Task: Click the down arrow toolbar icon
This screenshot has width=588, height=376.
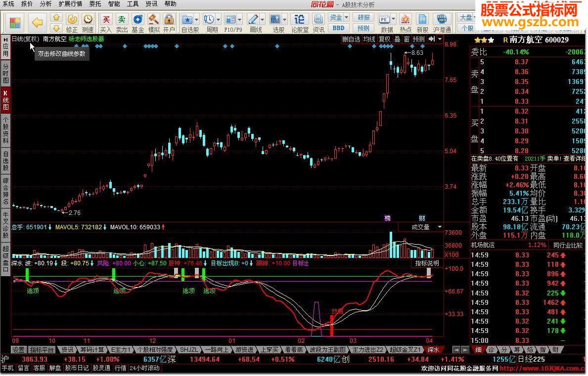Action: (x=56, y=28)
